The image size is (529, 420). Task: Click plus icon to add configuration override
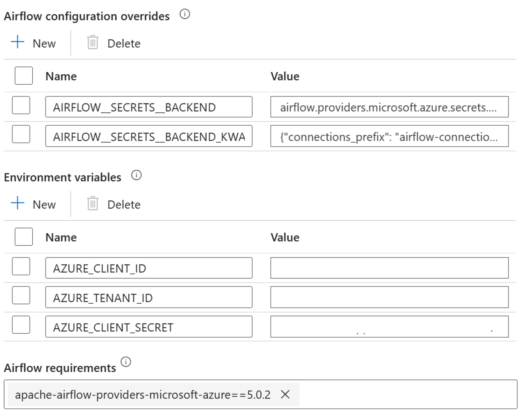18,42
